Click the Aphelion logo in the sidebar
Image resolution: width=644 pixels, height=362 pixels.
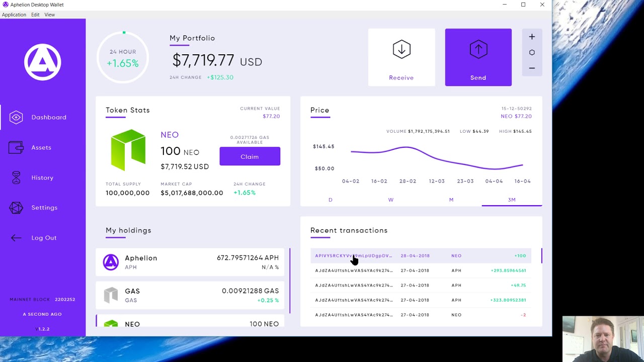(x=43, y=62)
